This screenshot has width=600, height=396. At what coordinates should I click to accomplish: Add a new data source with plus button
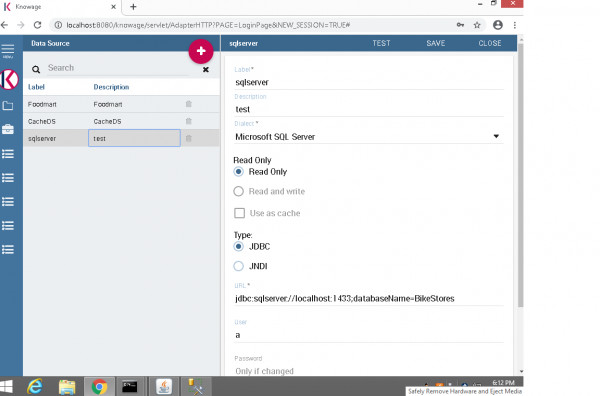[x=201, y=51]
